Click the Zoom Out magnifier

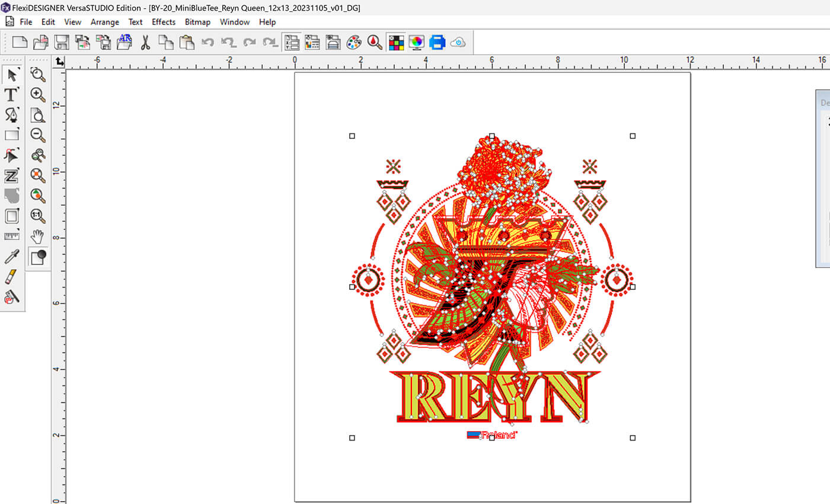tap(38, 135)
